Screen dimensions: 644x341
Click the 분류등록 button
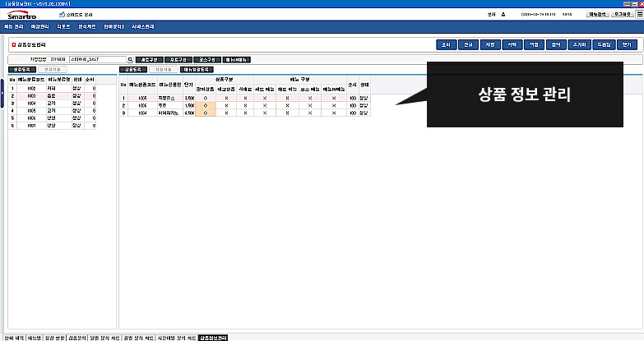pyautogui.click(x=22, y=70)
